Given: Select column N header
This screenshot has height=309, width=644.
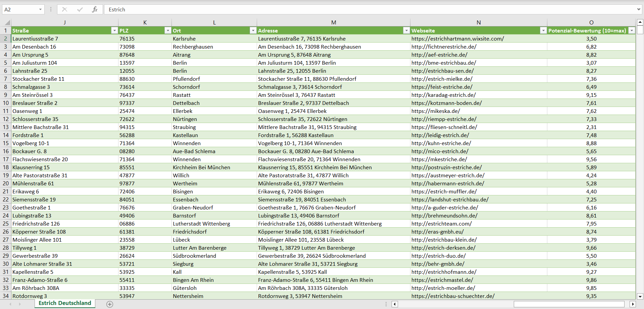Looking at the screenshot, I should point(479,22).
